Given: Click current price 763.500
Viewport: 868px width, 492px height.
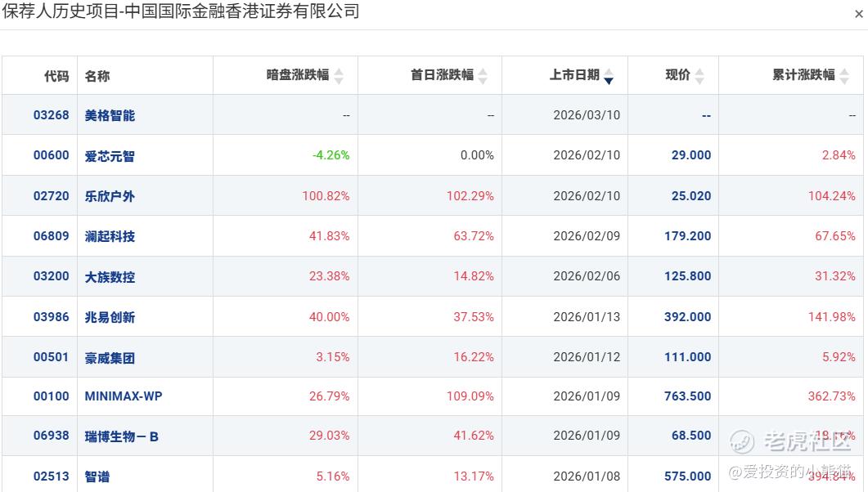Looking at the screenshot, I should pos(688,396).
